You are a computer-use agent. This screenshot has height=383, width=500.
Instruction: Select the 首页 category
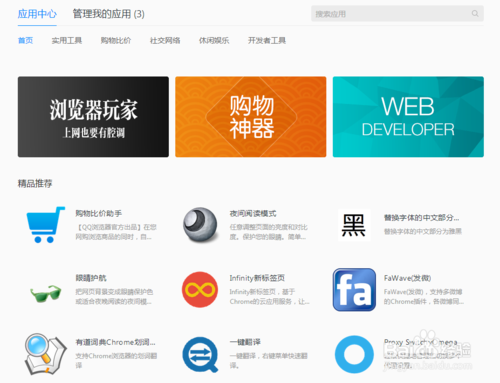tap(25, 41)
